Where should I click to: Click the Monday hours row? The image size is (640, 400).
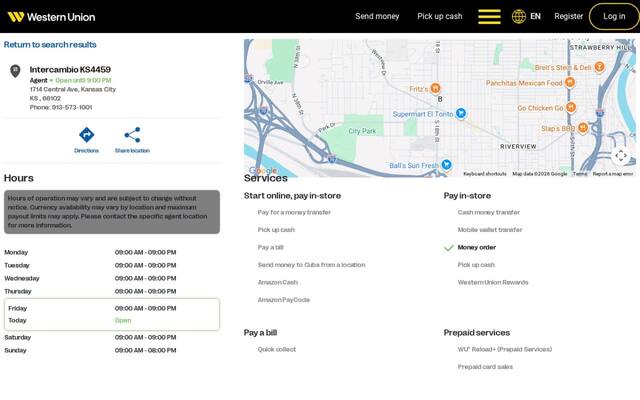[x=111, y=252]
